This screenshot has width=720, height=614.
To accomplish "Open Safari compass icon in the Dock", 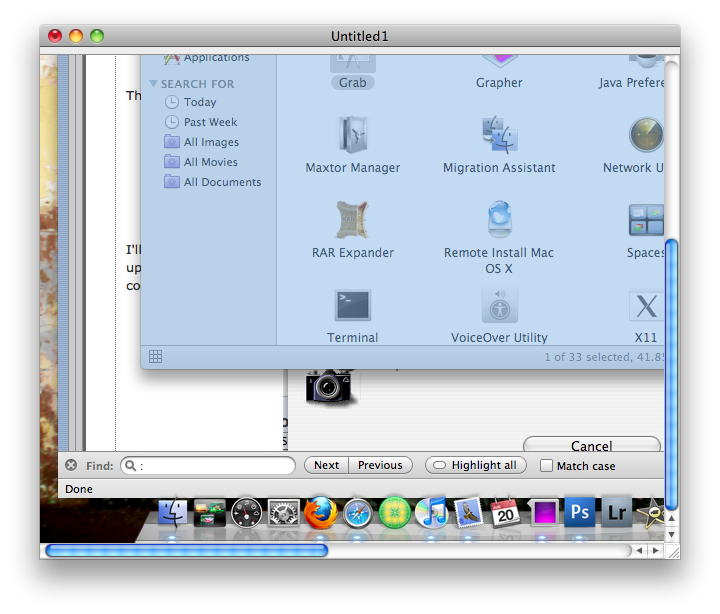I will (x=357, y=513).
